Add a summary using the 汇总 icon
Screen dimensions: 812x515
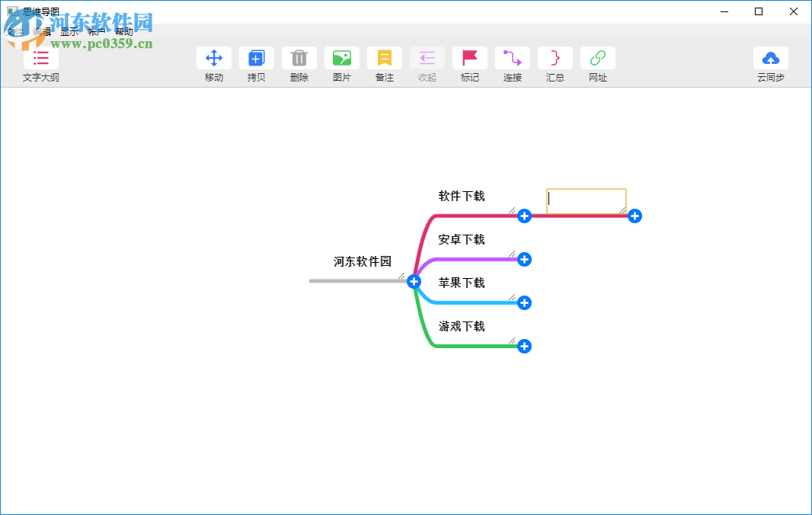coord(555,58)
